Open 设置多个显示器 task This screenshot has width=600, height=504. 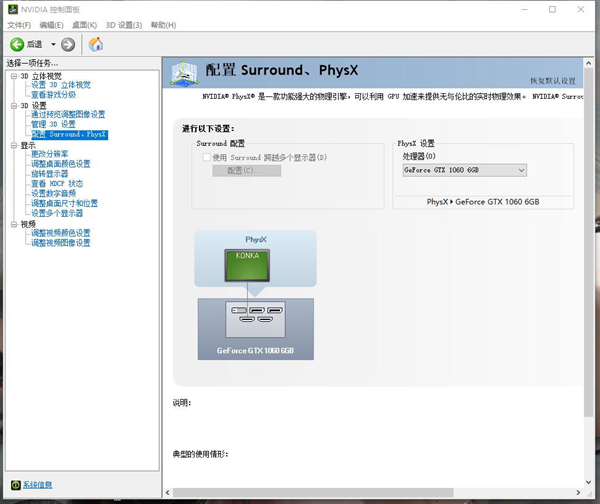coord(57,213)
